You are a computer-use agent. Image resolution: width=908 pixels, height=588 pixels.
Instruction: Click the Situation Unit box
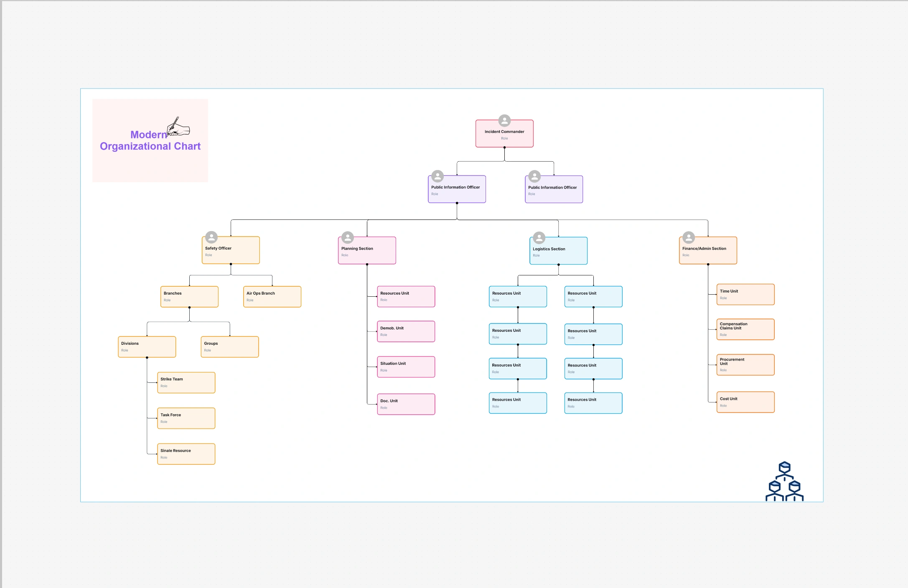point(405,367)
